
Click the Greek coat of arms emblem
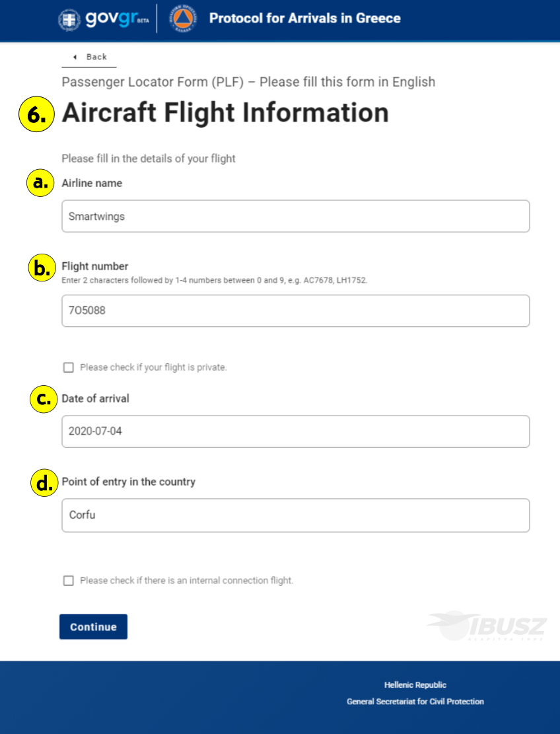click(x=69, y=20)
